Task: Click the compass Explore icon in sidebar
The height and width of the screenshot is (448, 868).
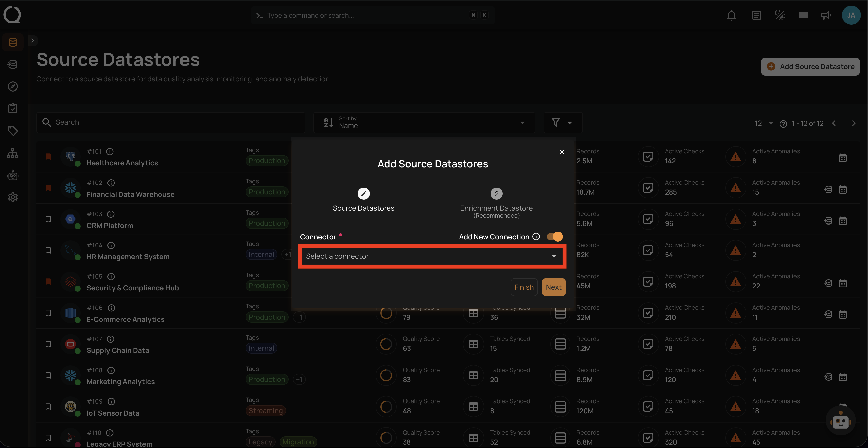Action: click(x=13, y=86)
